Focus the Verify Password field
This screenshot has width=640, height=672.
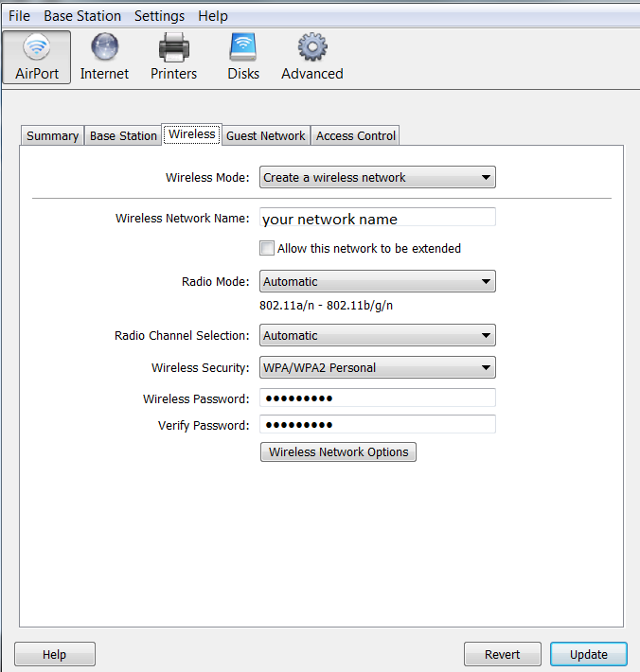[x=377, y=424]
